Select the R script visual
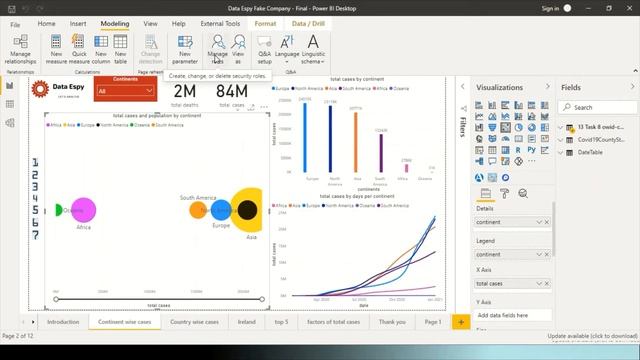 518,150
